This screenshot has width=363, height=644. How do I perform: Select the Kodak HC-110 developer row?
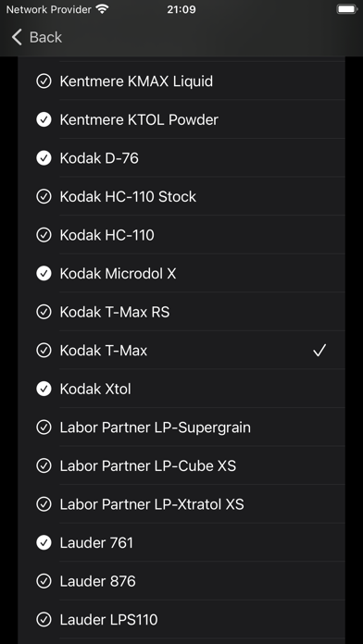[x=181, y=235]
